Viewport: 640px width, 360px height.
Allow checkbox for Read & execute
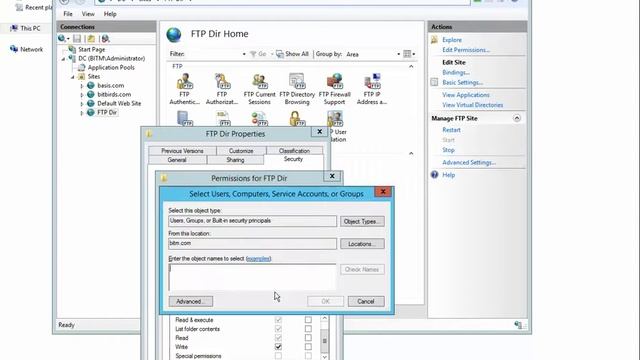[x=278, y=320]
